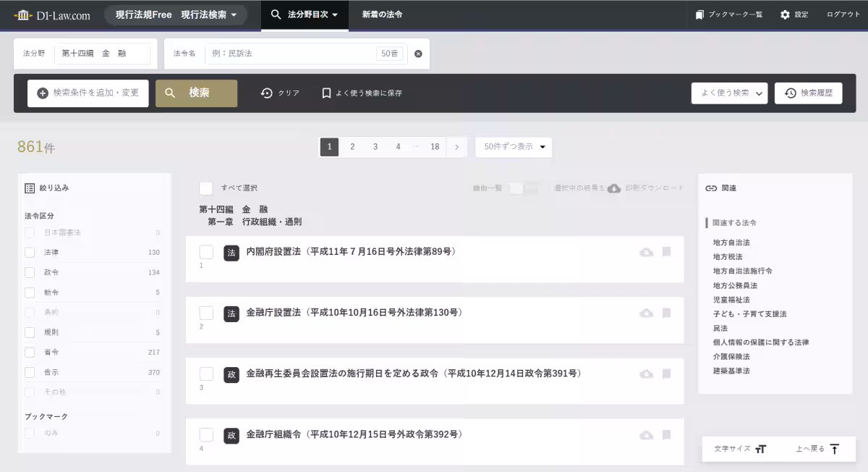
Task: Download 内閣府設置法 via its cloud icon
Action: coord(646,252)
